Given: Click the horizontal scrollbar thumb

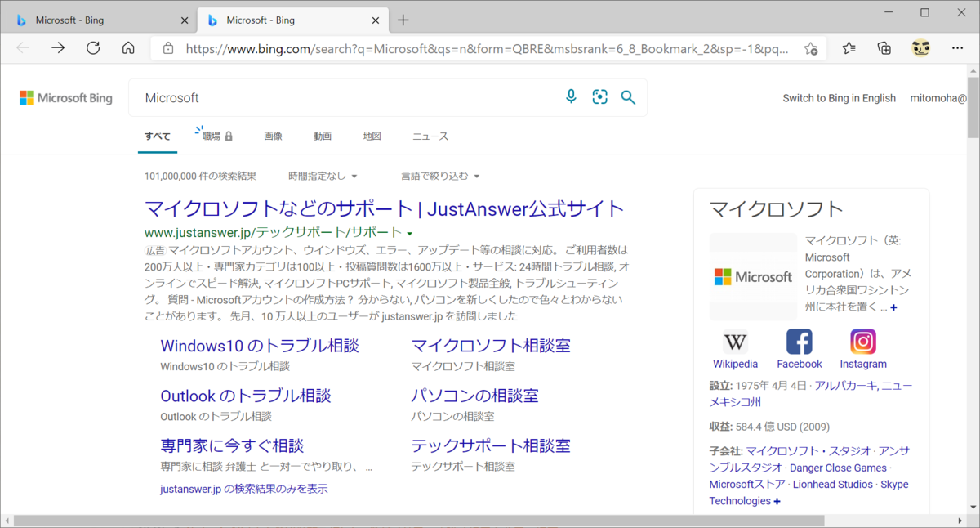Looking at the screenshot, I should coord(418,521).
